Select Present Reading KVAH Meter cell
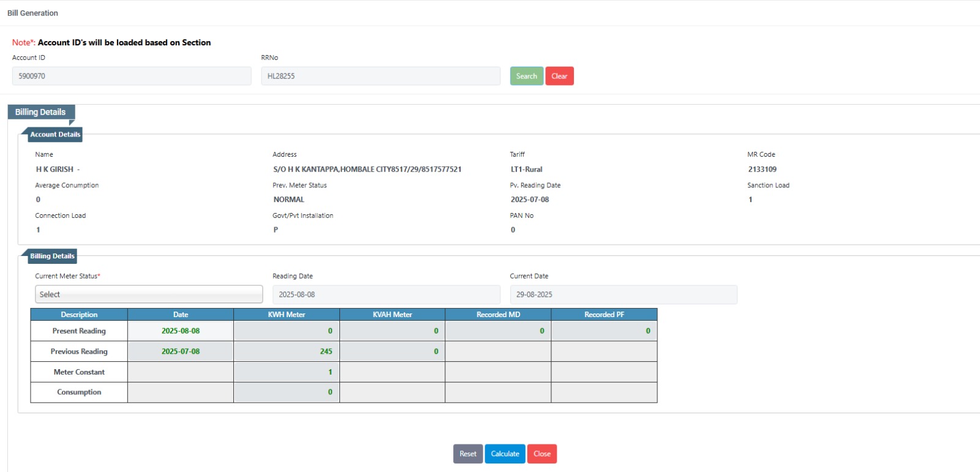980x472 pixels. [x=393, y=331]
